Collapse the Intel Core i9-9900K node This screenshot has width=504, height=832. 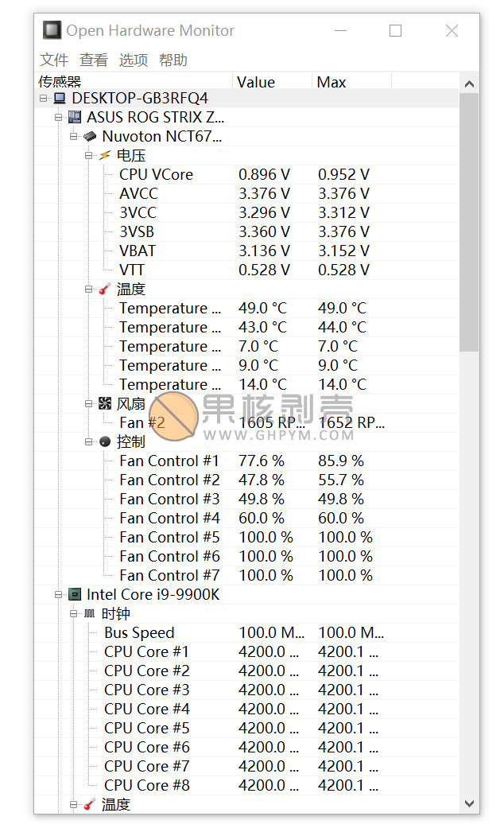(58, 594)
